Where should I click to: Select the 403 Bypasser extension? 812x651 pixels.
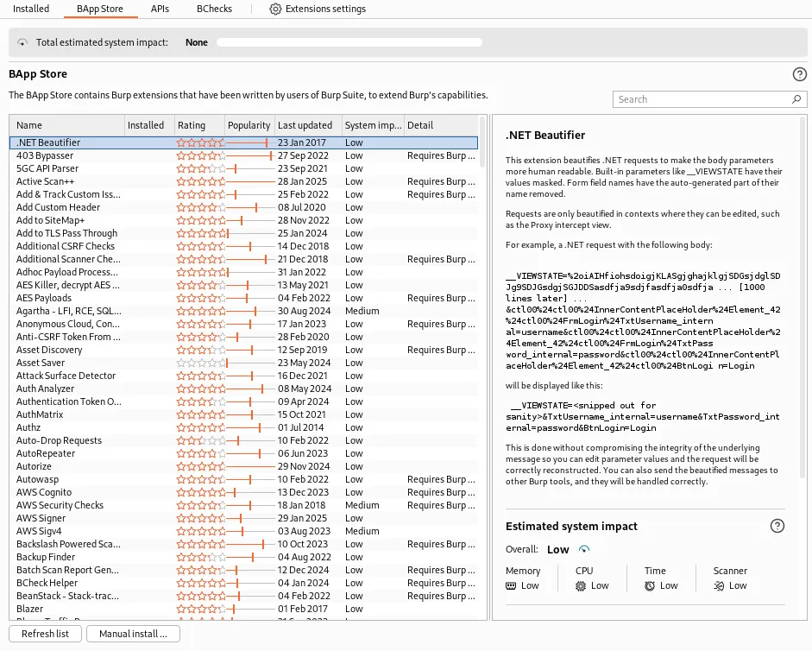tap(243, 155)
